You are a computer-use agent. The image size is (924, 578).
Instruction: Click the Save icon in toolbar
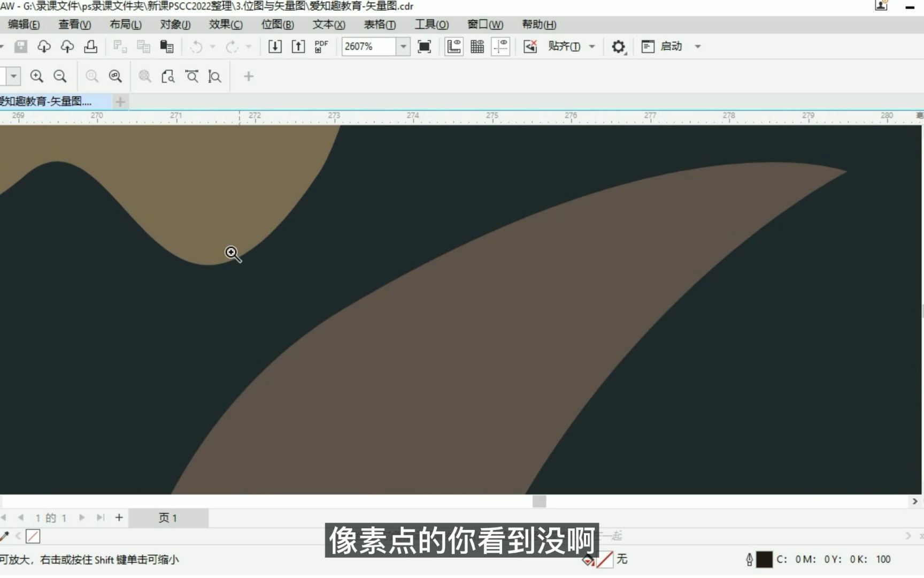pos(21,47)
